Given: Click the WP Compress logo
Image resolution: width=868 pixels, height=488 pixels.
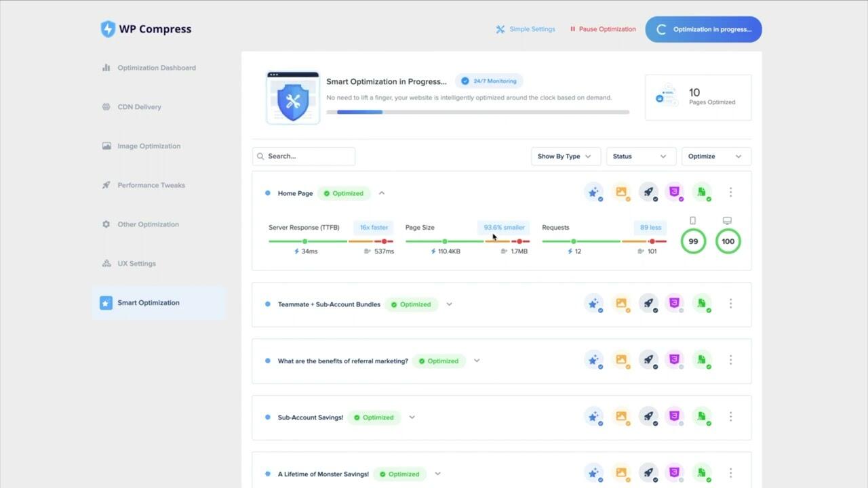Looking at the screenshot, I should click(146, 28).
